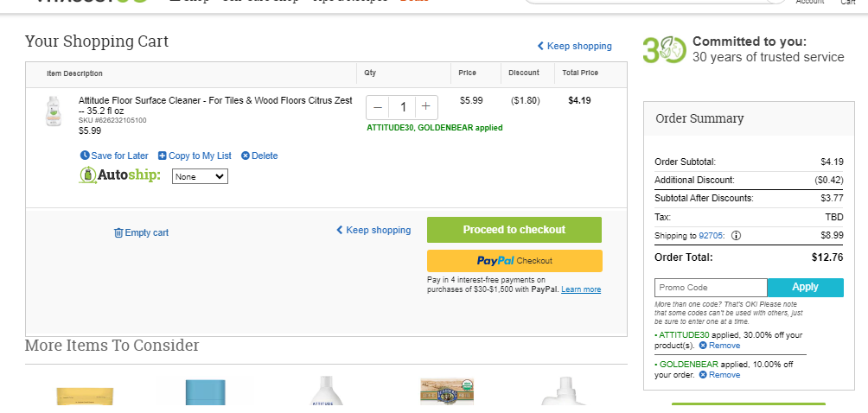Click Keep shopping link at top right

coord(574,46)
